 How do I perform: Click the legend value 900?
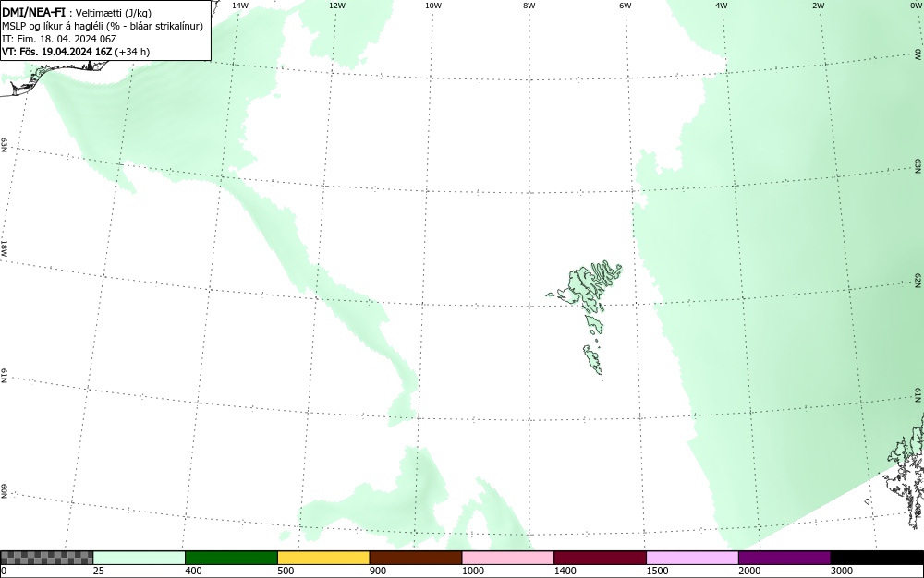[x=378, y=571]
